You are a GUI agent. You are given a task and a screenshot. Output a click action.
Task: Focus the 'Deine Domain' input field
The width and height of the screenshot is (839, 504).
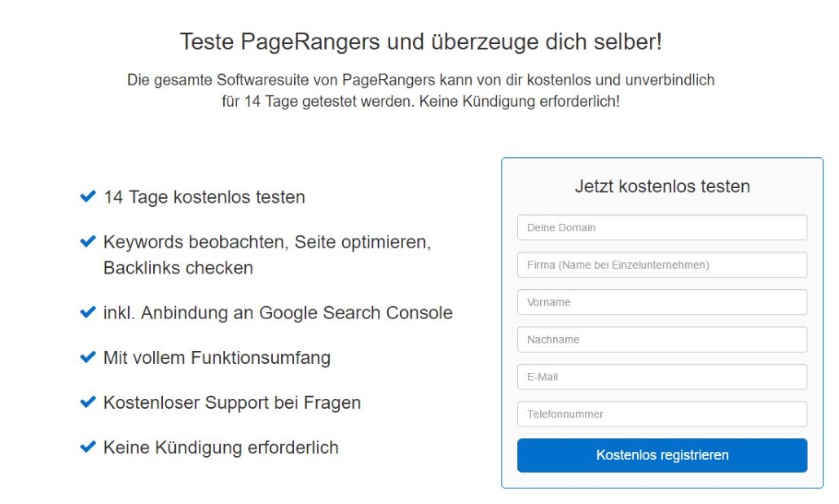pyautogui.click(x=661, y=228)
